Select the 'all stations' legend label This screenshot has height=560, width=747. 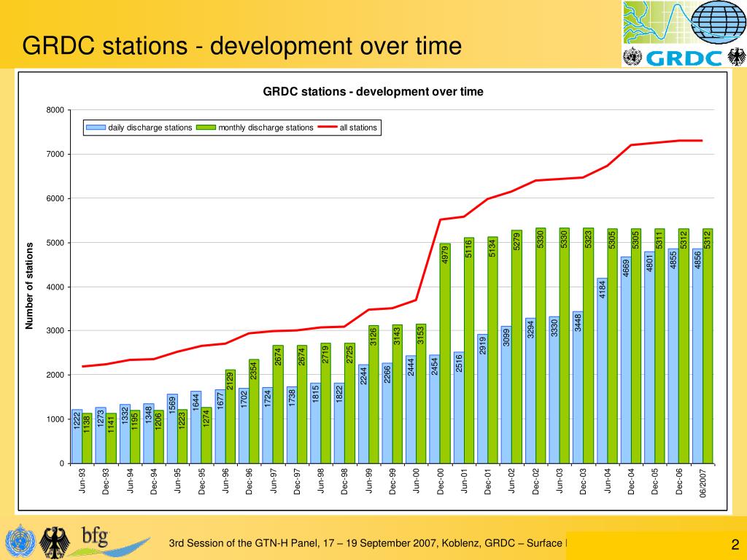click(358, 128)
